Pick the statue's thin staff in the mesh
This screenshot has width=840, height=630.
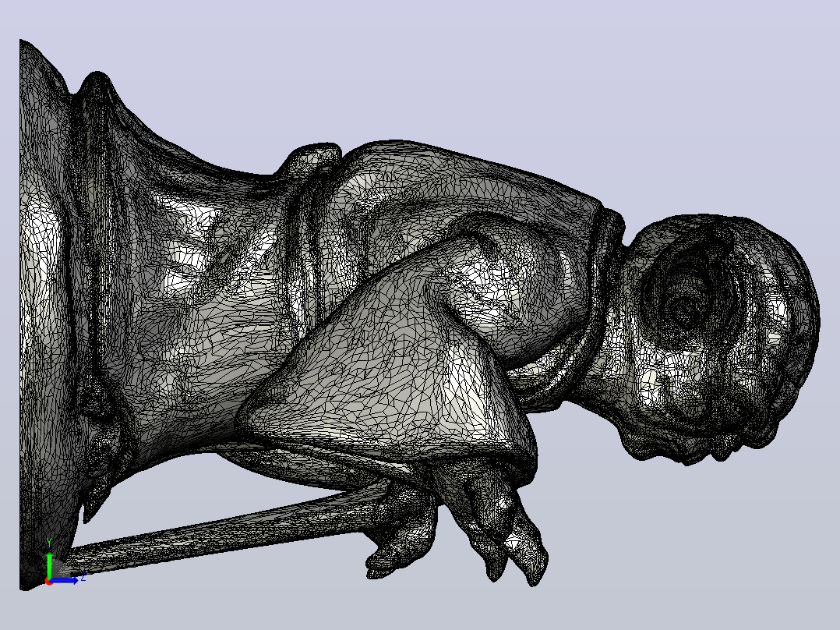click(225, 528)
